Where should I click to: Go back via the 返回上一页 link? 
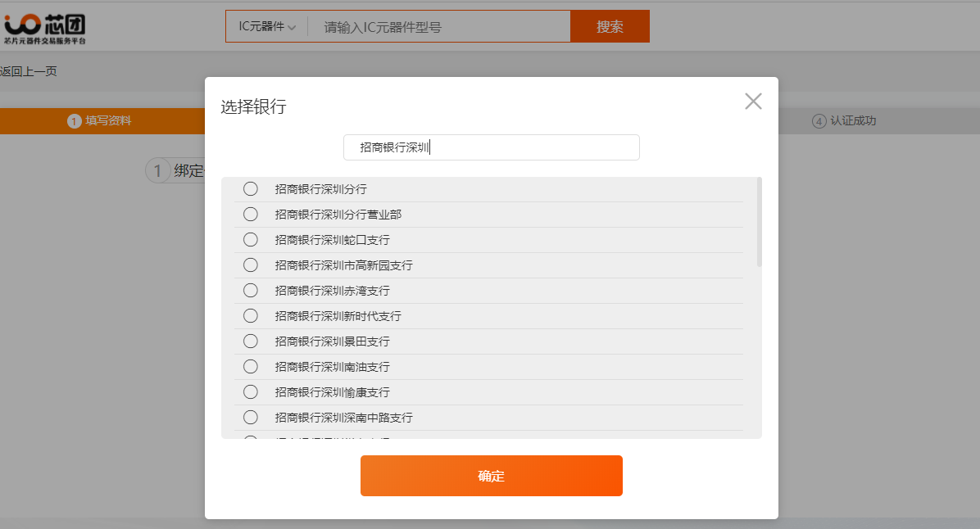point(29,71)
